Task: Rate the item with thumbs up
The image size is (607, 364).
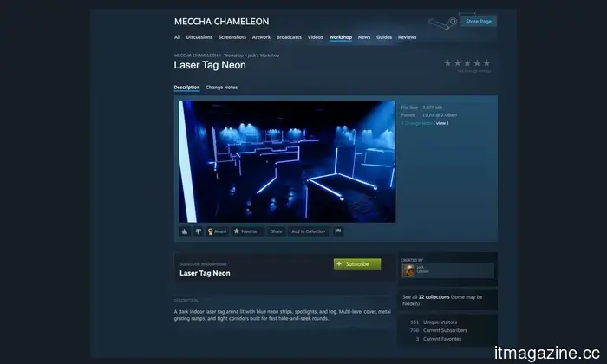Action: click(185, 231)
